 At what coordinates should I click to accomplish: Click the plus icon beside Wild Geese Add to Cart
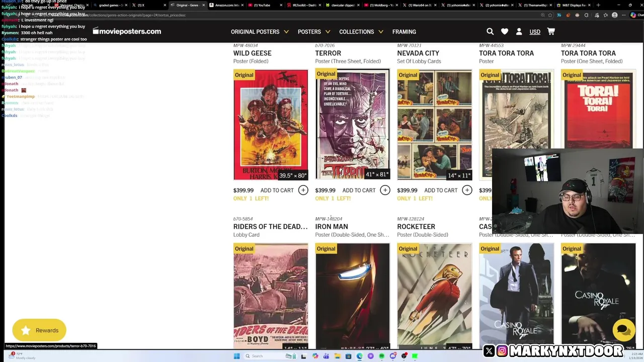tap(303, 190)
